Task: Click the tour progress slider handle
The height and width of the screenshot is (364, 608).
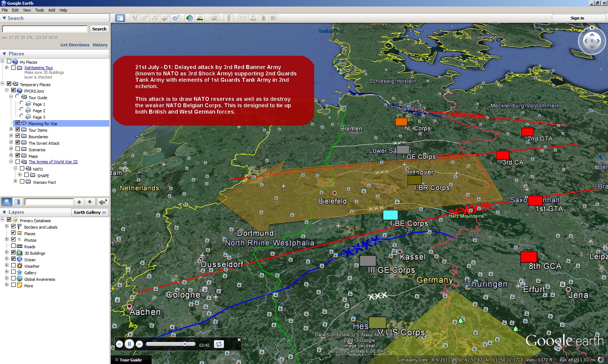Action: pyautogui.click(x=185, y=344)
